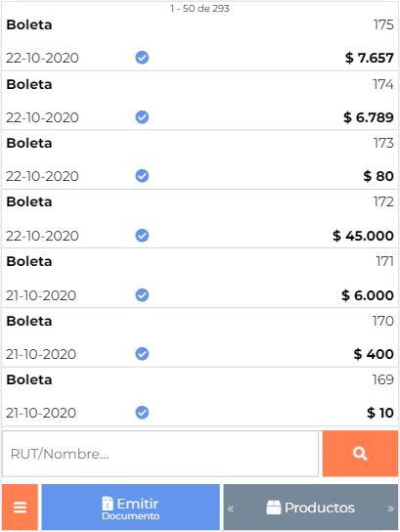Click the 1 - 50 de 293 pagination text

pos(200,8)
